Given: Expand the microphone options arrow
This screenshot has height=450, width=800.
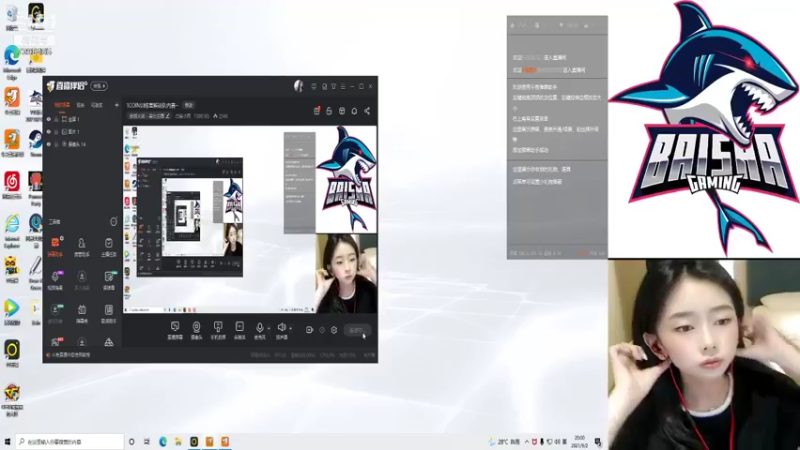Looking at the screenshot, I should point(269,329).
